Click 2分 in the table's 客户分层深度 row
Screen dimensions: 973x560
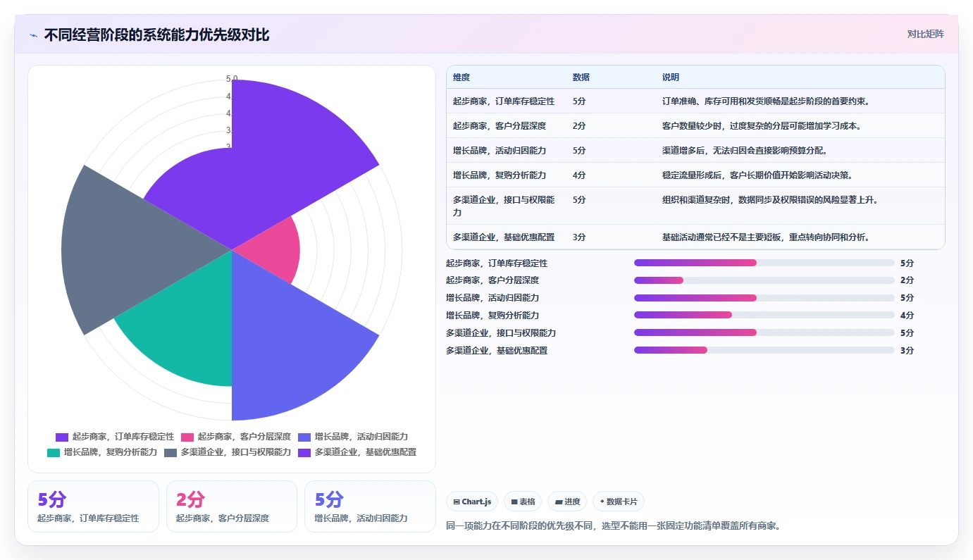(x=579, y=126)
